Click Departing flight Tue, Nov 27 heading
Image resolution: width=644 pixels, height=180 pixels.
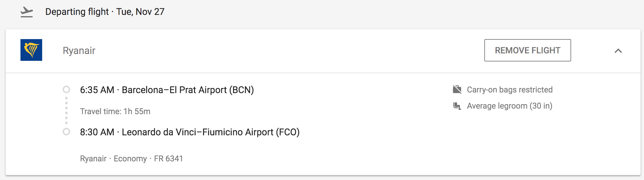coord(105,12)
